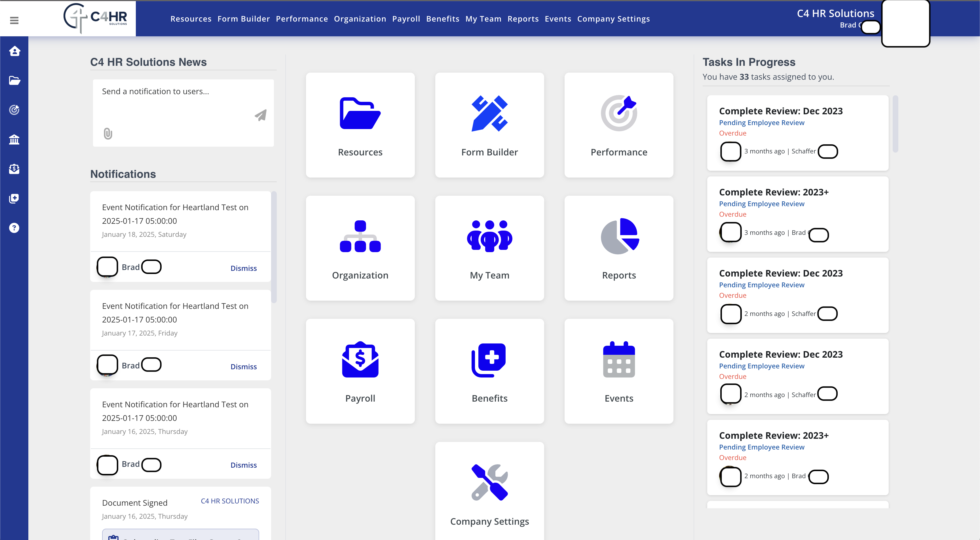Open sidebar bank building icon
The height and width of the screenshot is (540, 980).
[14, 139]
